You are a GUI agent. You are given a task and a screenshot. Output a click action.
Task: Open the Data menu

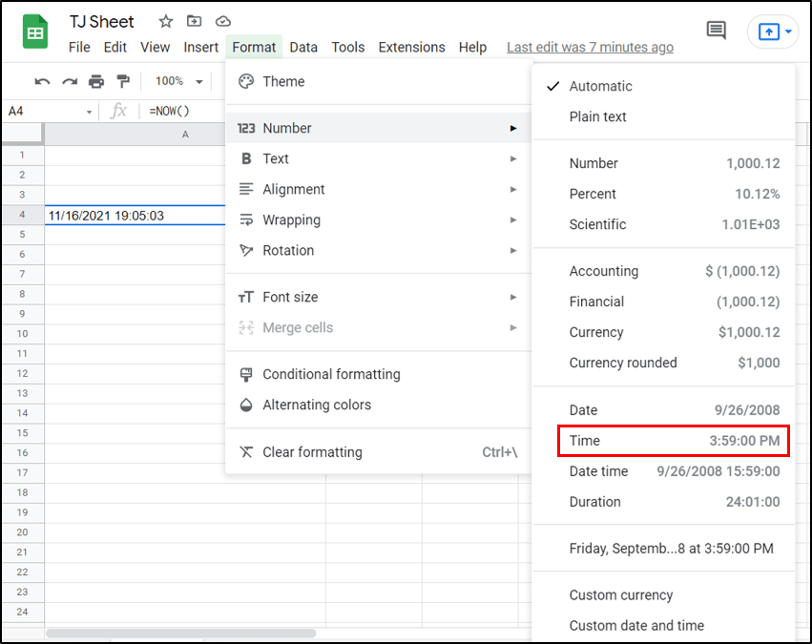pyautogui.click(x=303, y=47)
